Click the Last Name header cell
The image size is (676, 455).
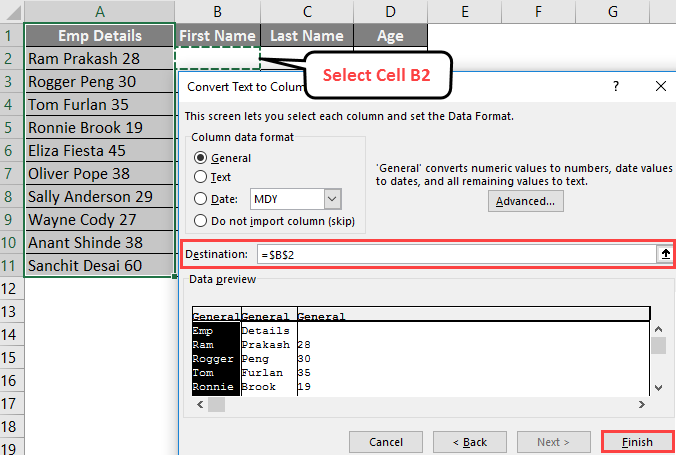tap(307, 35)
